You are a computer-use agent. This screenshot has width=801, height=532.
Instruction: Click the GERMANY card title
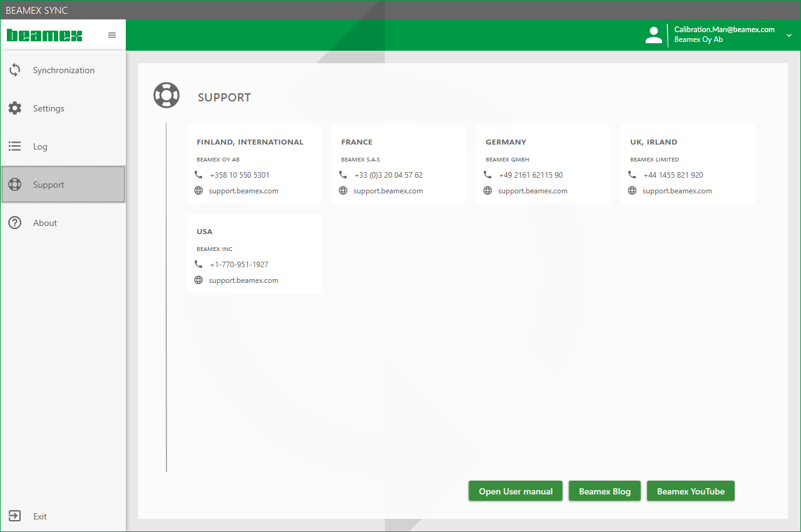click(506, 142)
